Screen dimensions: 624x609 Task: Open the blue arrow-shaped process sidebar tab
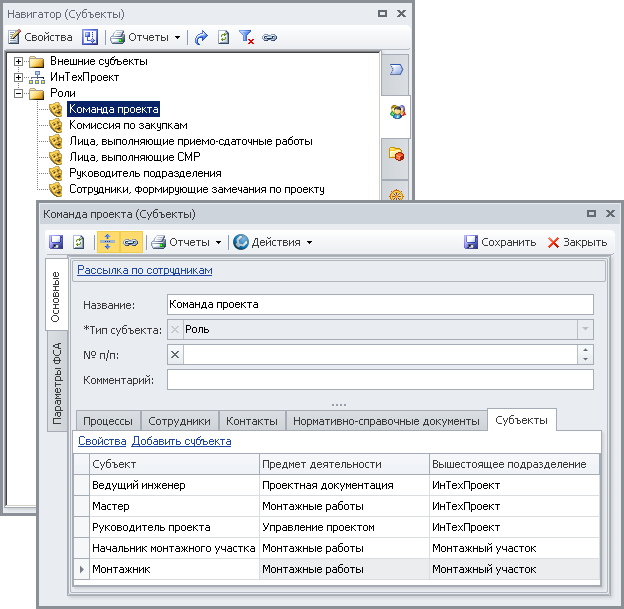tap(396, 70)
